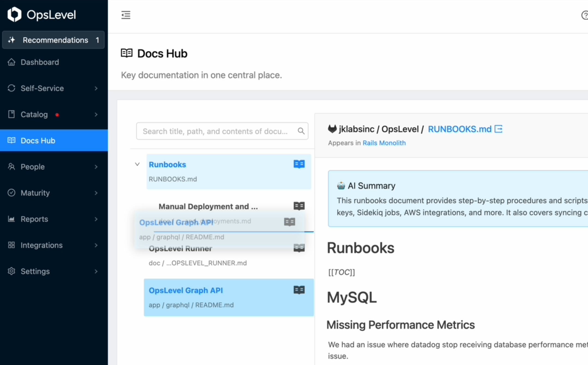Click the search magnifier icon
588x365 pixels.
pyautogui.click(x=301, y=131)
